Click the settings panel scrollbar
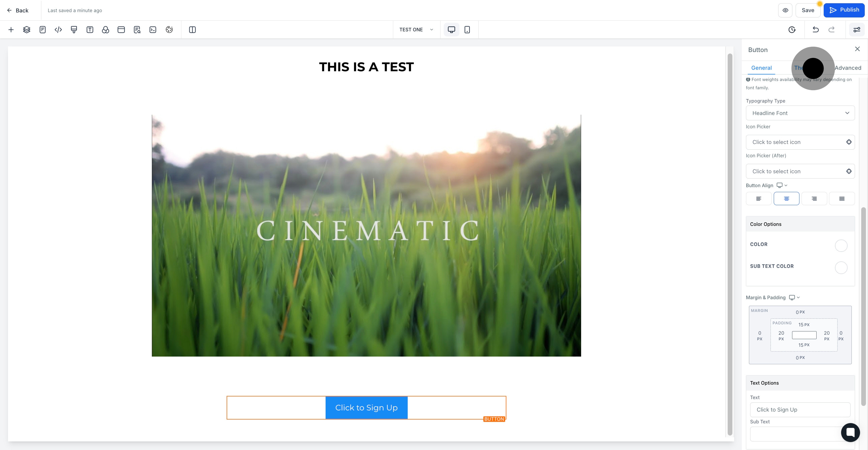The width and height of the screenshot is (868, 450). click(x=863, y=306)
